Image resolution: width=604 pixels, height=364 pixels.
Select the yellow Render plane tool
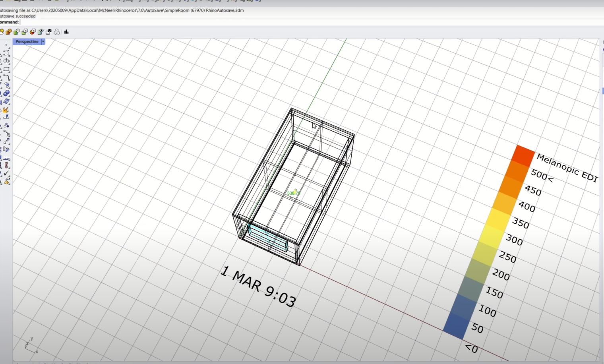(6, 182)
